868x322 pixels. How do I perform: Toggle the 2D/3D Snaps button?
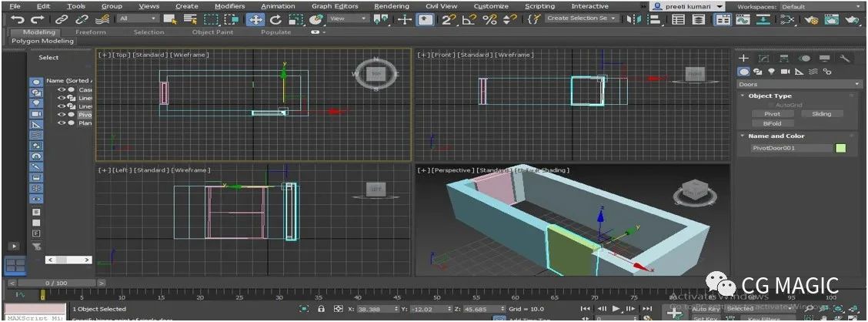point(448,19)
